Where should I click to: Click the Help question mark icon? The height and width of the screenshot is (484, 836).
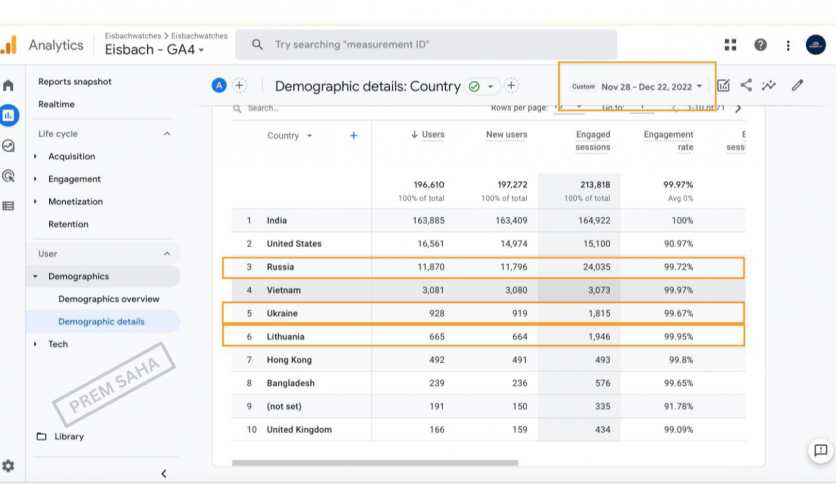pyautogui.click(x=760, y=45)
